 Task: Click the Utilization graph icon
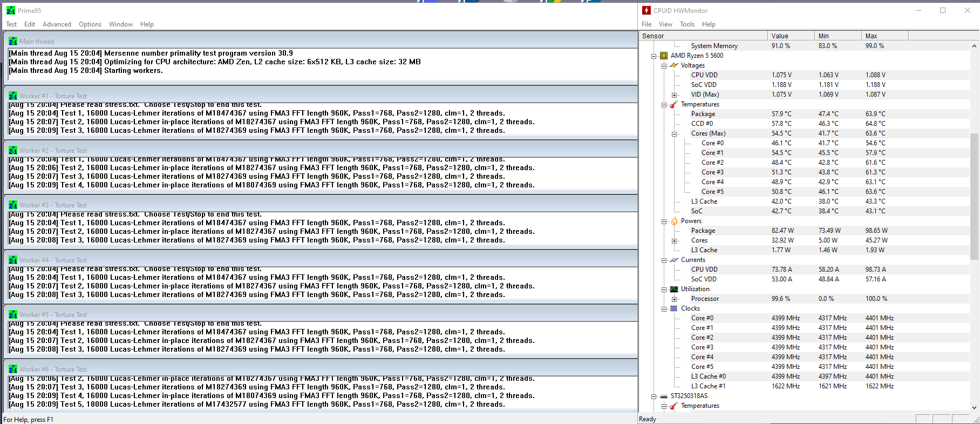[674, 289]
